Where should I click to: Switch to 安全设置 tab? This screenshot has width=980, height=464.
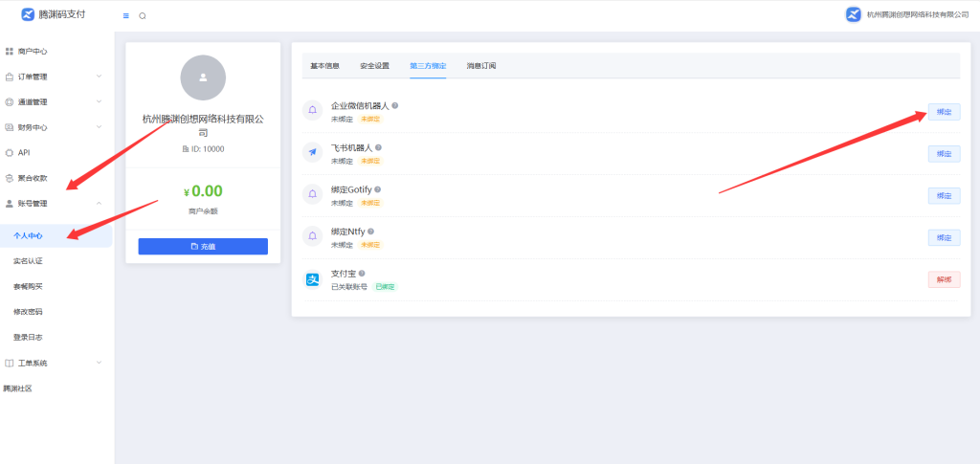click(x=374, y=66)
